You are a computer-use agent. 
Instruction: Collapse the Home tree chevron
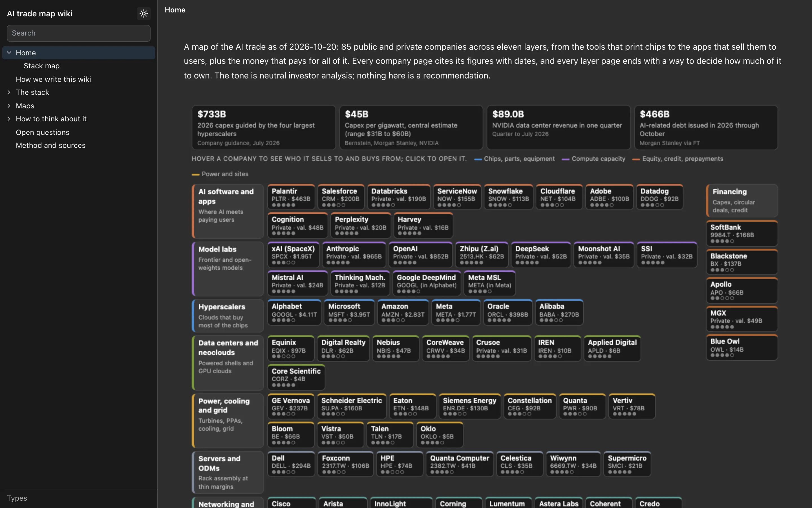[x=9, y=53]
